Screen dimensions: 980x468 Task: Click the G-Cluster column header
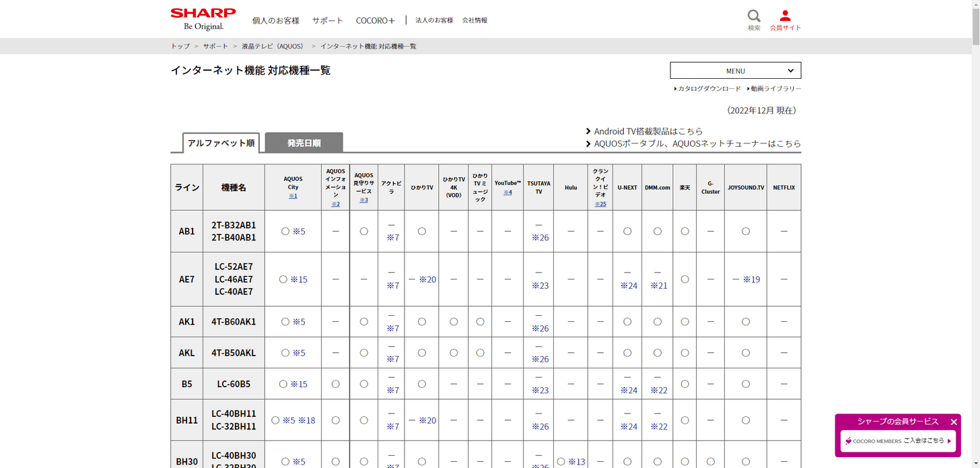click(x=711, y=187)
